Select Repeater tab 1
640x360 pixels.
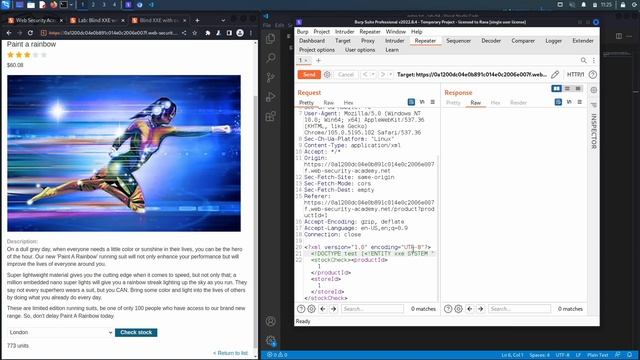[x=303, y=60]
